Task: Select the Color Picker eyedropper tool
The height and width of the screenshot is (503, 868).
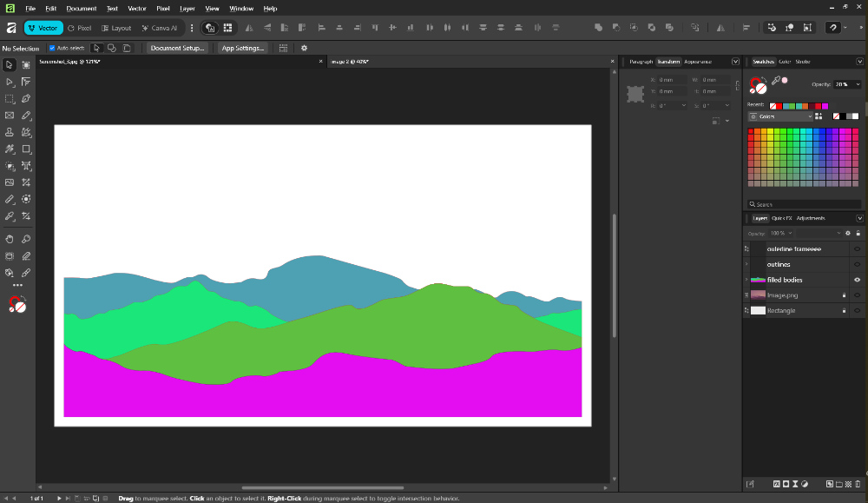Action: coord(10,216)
